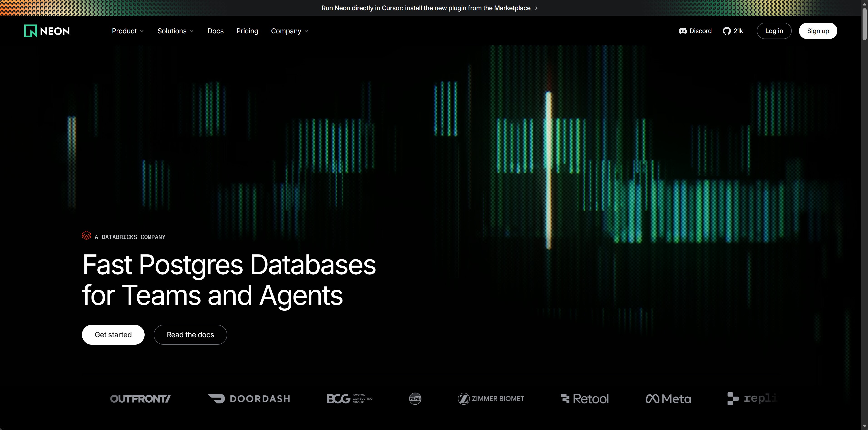
Task: Expand the Solutions dropdown menu
Action: click(175, 31)
